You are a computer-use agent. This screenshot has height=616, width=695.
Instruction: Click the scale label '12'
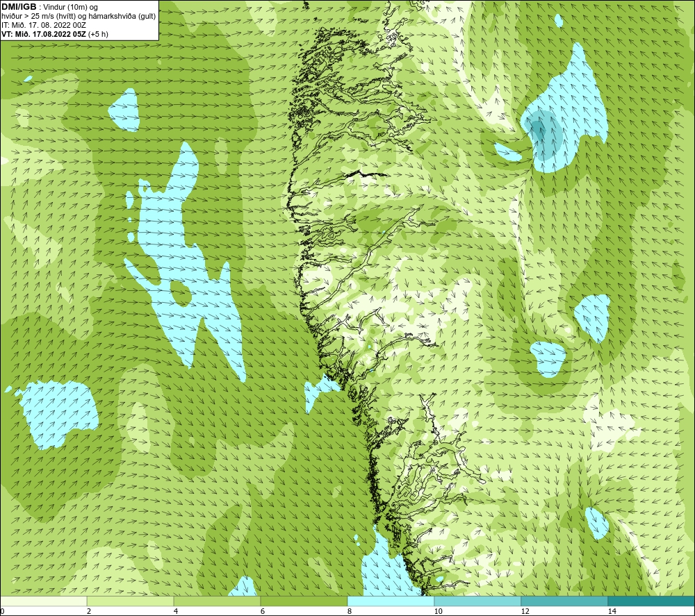click(525, 611)
